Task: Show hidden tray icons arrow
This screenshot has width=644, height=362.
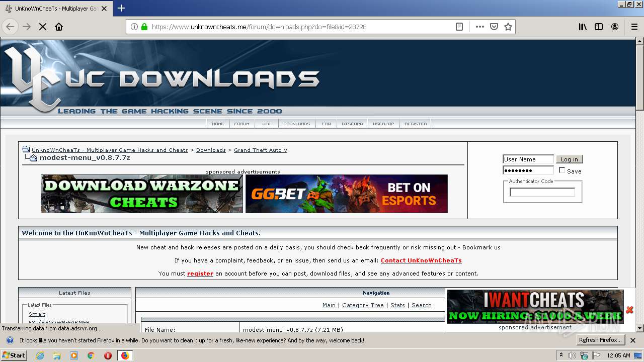Action: (561, 355)
